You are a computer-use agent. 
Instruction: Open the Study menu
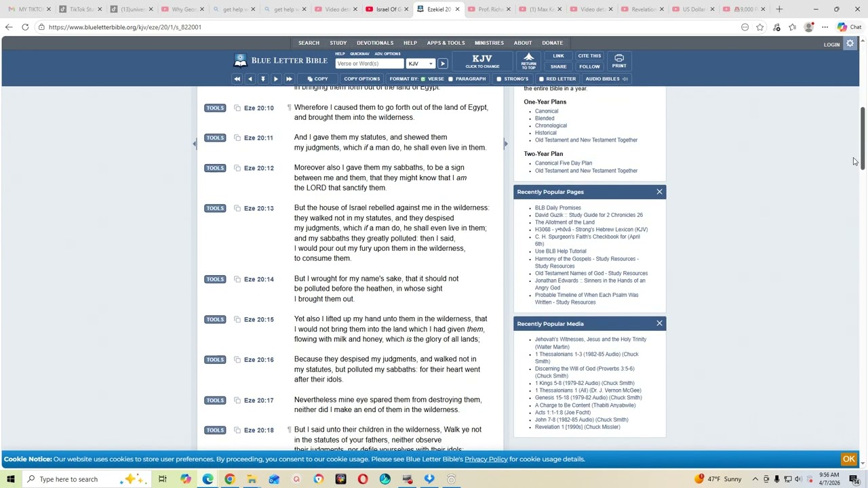pyautogui.click(x=338, y=43)
